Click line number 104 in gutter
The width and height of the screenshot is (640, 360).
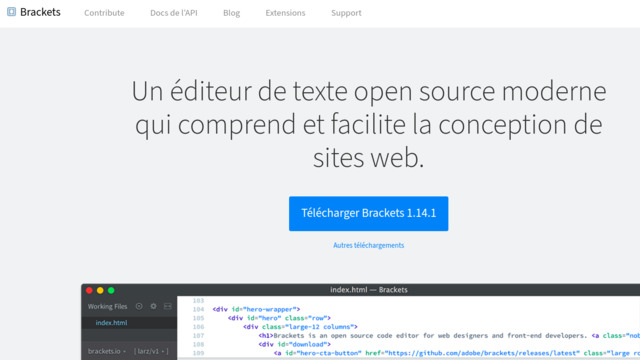click(x=198, y=309)
